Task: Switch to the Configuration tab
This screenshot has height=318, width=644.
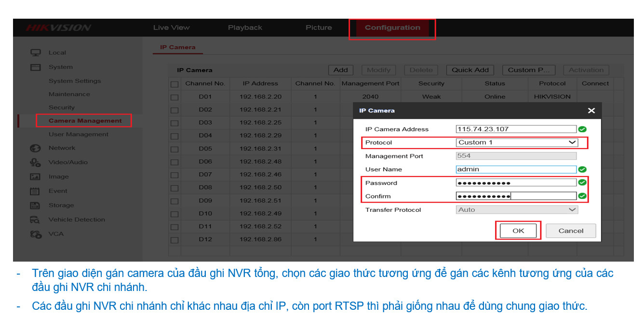Action: coord(392,28)
